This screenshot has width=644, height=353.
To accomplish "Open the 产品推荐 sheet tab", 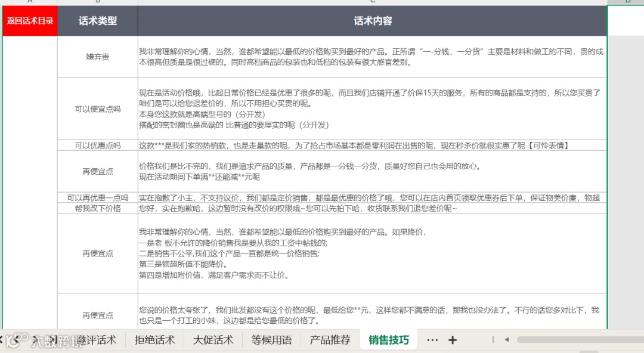I will click(330, 340).
